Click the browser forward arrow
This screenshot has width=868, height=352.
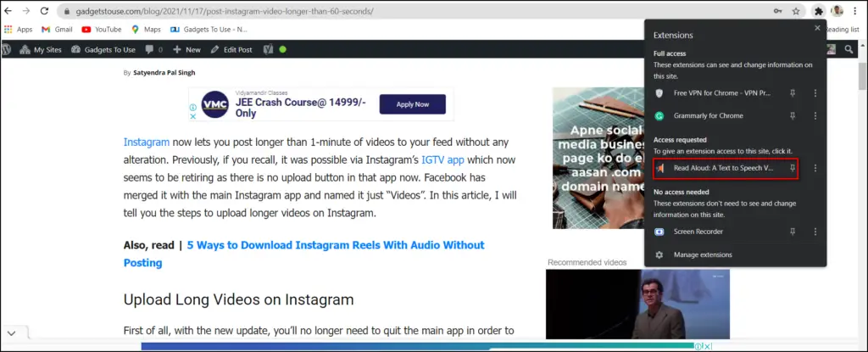coord(26,11)
